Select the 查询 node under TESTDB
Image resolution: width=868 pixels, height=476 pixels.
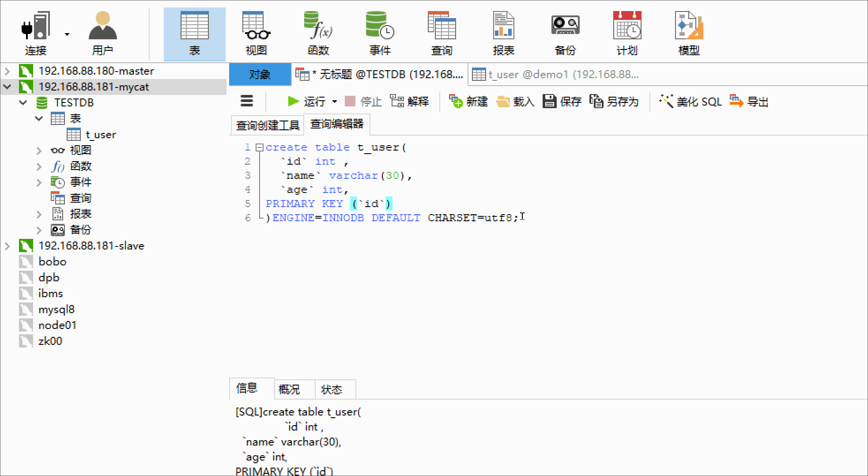click(x=80, y=198)
